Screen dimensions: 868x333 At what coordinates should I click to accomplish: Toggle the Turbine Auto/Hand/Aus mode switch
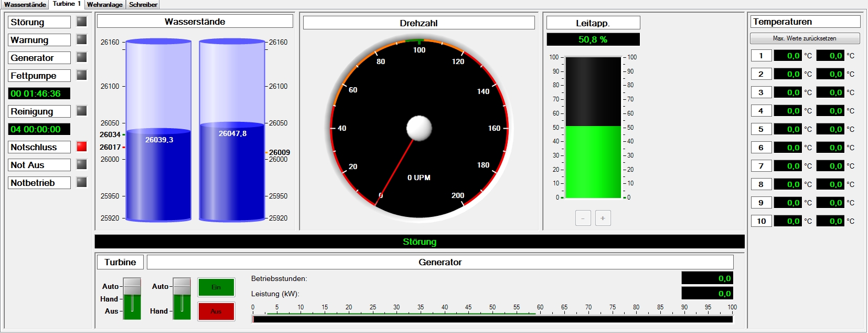pos(132,298)
